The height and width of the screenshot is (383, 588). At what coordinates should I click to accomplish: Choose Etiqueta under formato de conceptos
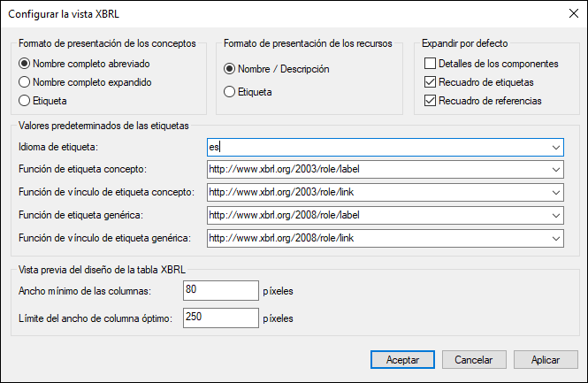tap(25, 101)
